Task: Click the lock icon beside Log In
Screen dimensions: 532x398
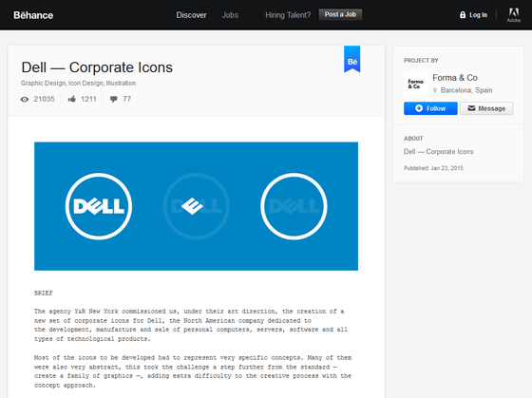Action: click(463, 14)
